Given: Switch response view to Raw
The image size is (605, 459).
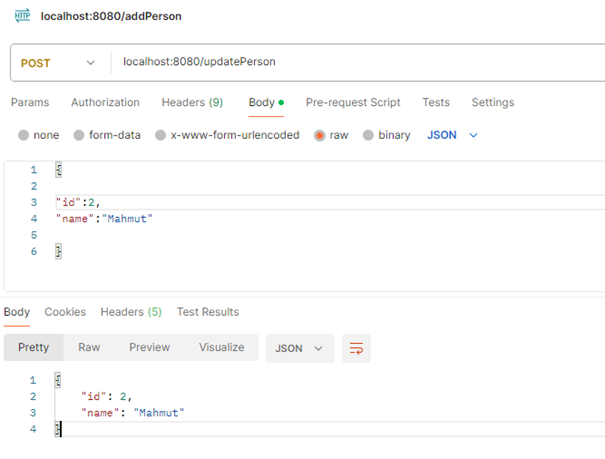Looking at the screenshot, I should pyautogui.click(x=89, y=347).
